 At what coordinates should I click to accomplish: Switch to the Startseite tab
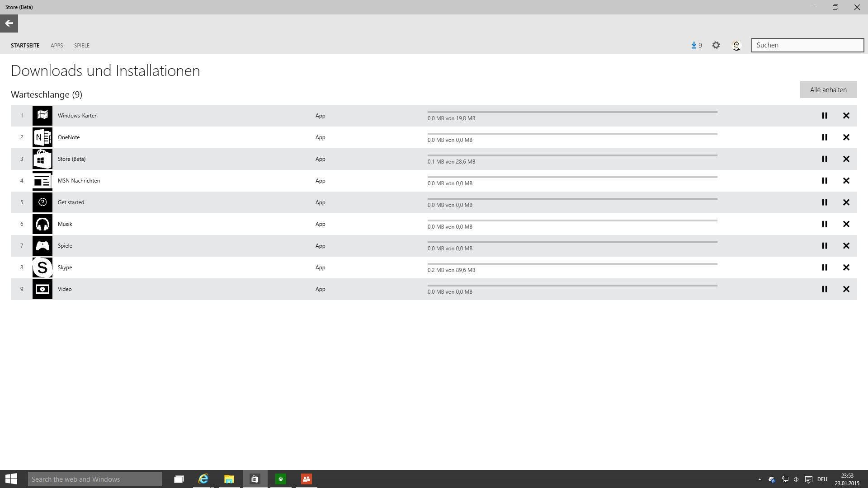point(25,46)
